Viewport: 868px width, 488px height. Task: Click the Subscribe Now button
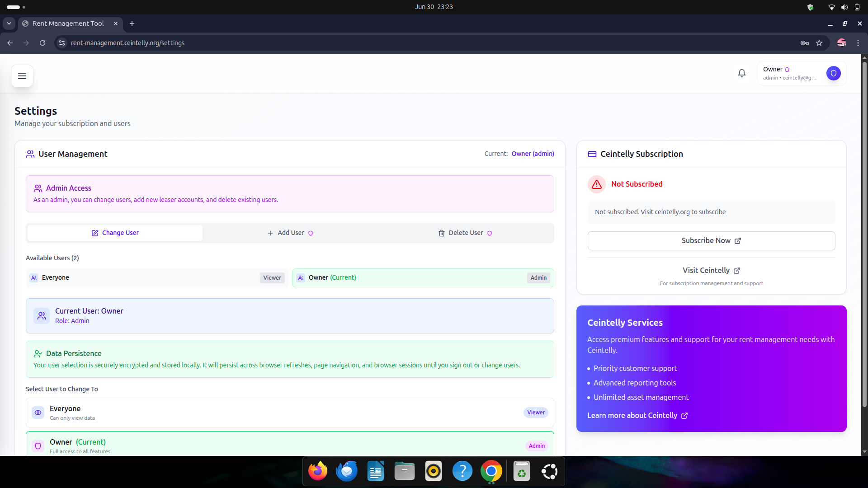(711, 241)
